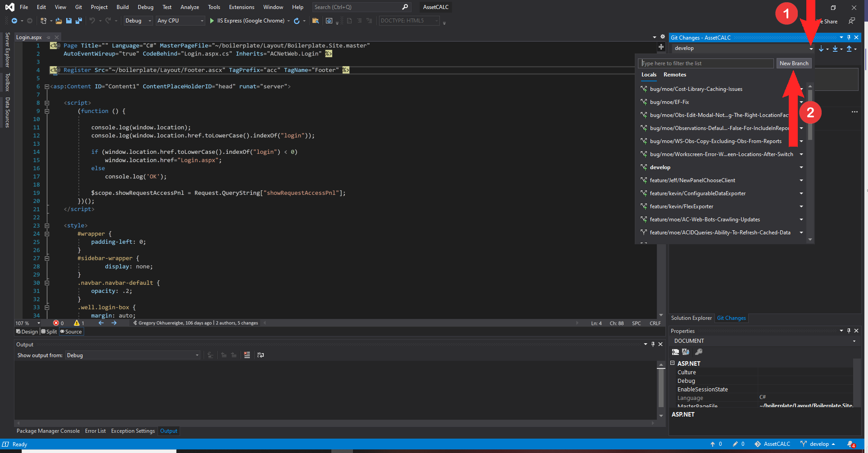Screen dimensions: 868x453
Task: Open the Git menu
Action: (78, 7)
